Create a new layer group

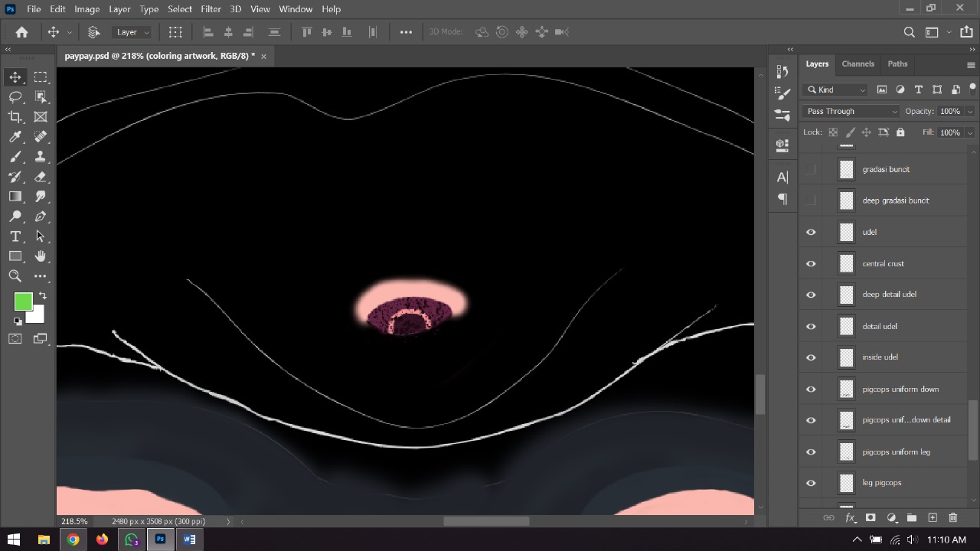tap(912, 518)
